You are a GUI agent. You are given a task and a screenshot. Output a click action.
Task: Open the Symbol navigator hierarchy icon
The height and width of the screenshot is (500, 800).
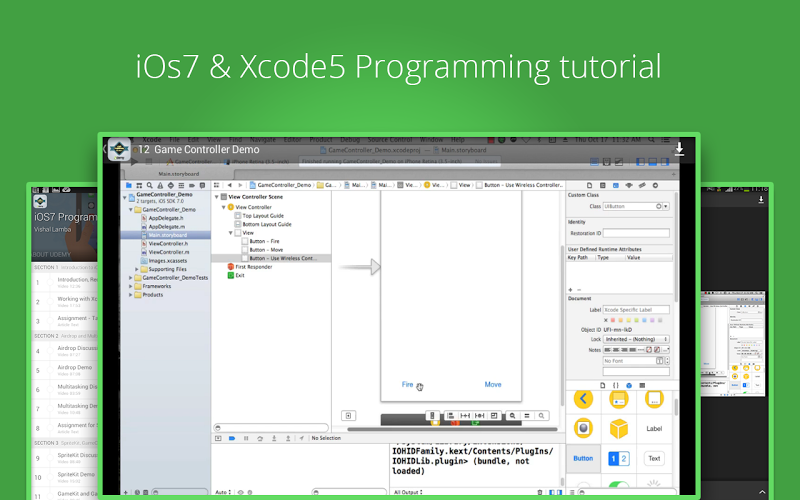click(x=139, y=185)
